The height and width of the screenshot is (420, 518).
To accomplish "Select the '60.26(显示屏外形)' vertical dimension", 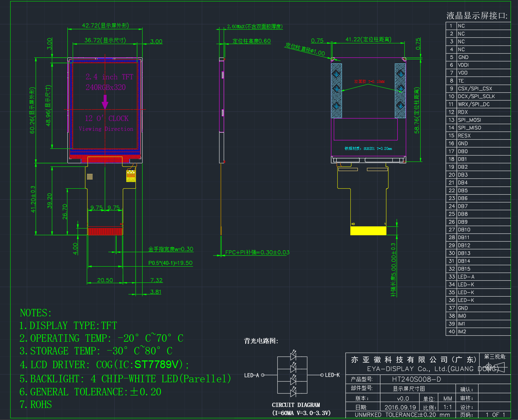I will tap(32, 110).
